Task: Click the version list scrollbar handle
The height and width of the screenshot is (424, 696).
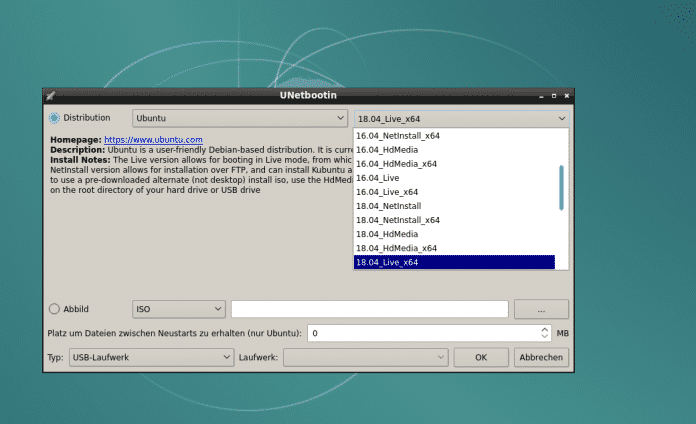Action: pyautogui.click(x=562, y=187)
